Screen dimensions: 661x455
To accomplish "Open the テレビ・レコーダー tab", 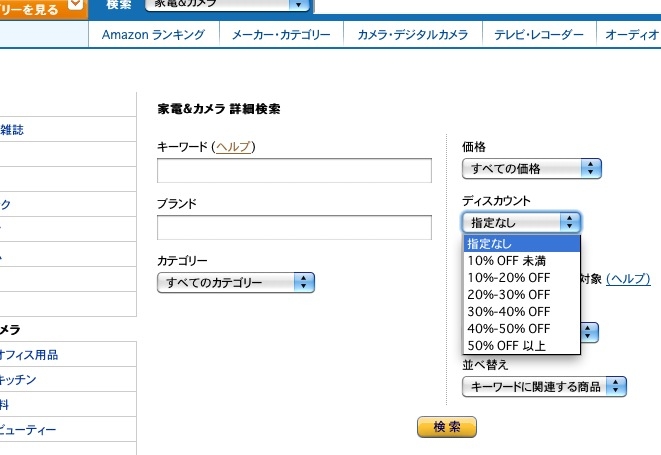I will [538, 35].
